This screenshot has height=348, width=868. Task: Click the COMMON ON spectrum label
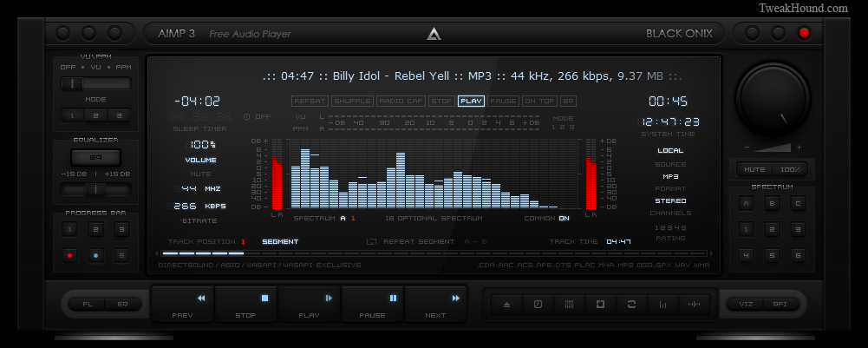coord(546,219)
